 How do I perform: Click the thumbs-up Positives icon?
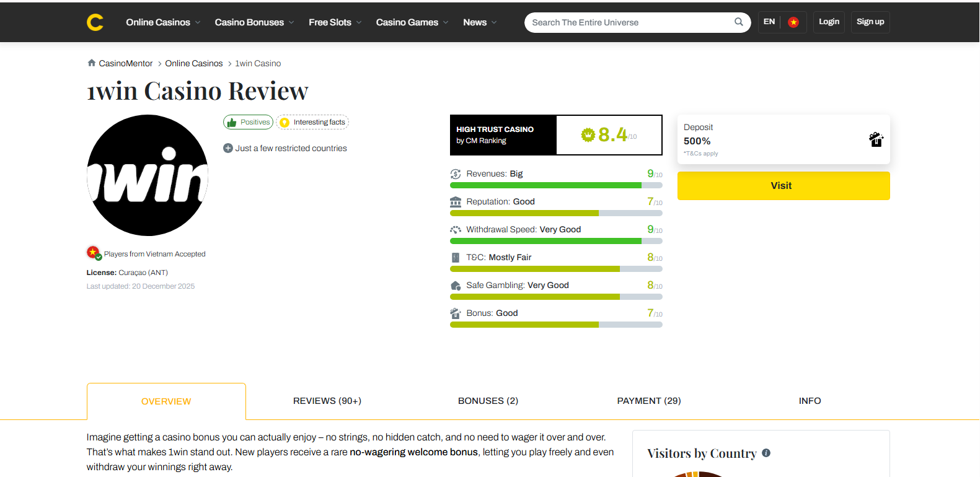pos(232,123)
